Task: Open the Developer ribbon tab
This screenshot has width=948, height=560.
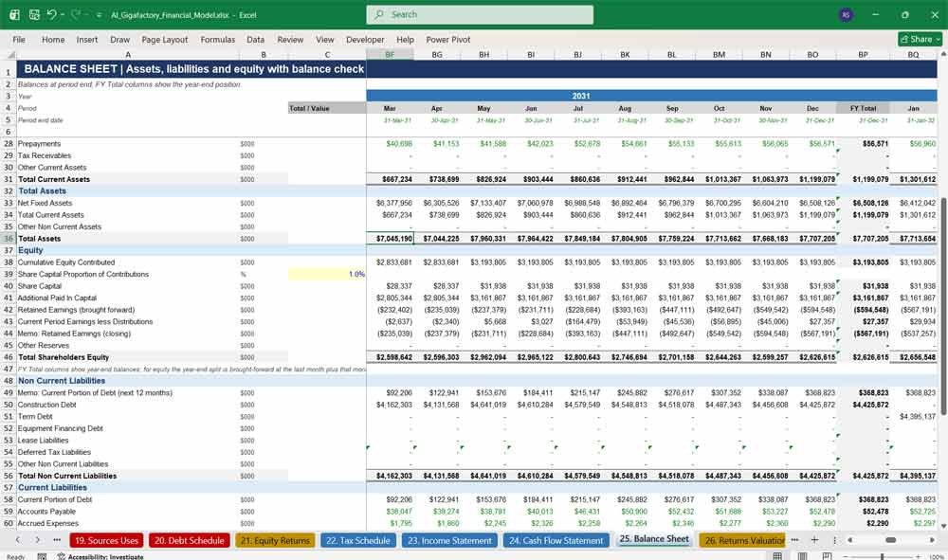Action: point(365,39)
